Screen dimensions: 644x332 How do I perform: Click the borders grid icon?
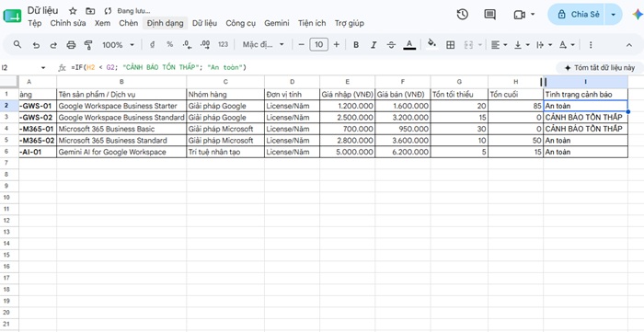click(450, 45)
